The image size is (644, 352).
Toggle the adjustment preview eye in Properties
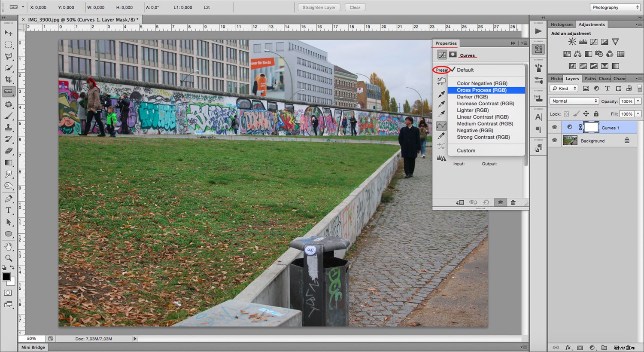pyautogui.click(x=500, y=202)
